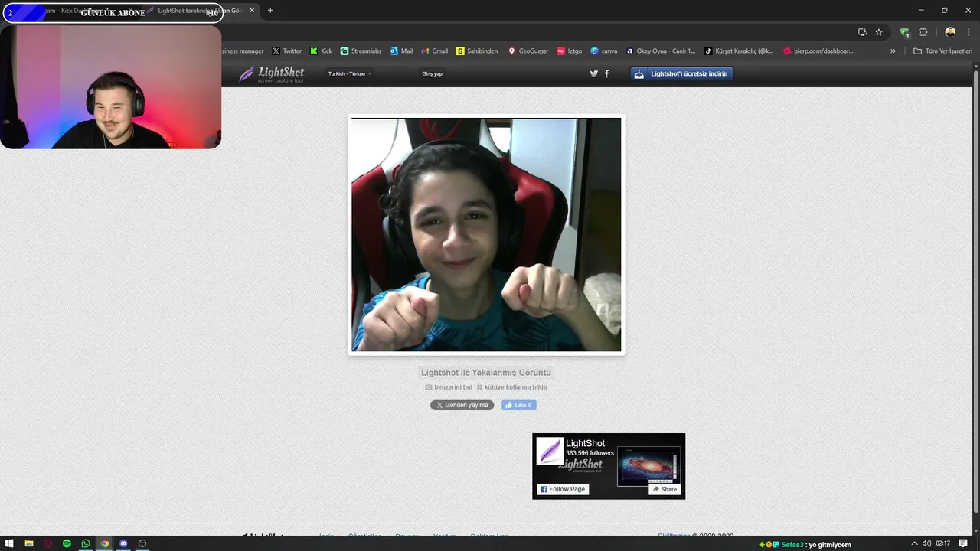Open the Chrome profile avatar
Viewport: 980px width, 551px height.
[950, 32]
